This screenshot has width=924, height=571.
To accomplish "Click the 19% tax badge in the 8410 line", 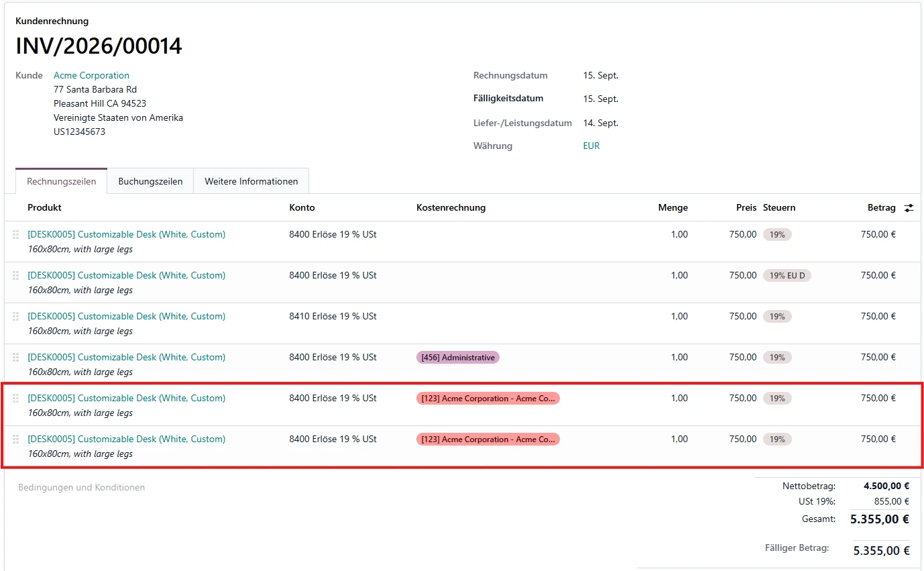I will (777, 316).
